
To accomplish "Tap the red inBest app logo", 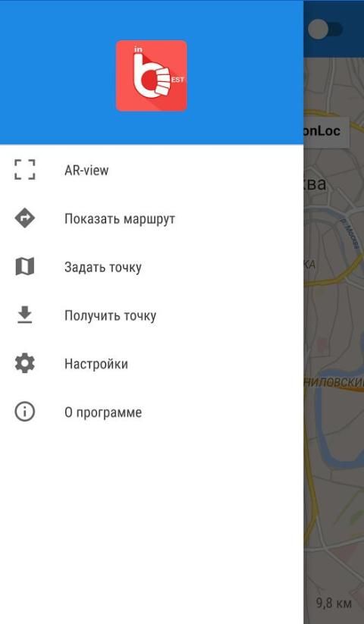I will 152,76.
